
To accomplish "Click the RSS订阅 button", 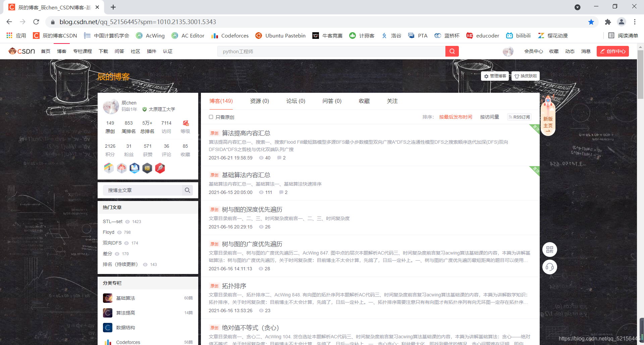I will click(x=519, y=117).
